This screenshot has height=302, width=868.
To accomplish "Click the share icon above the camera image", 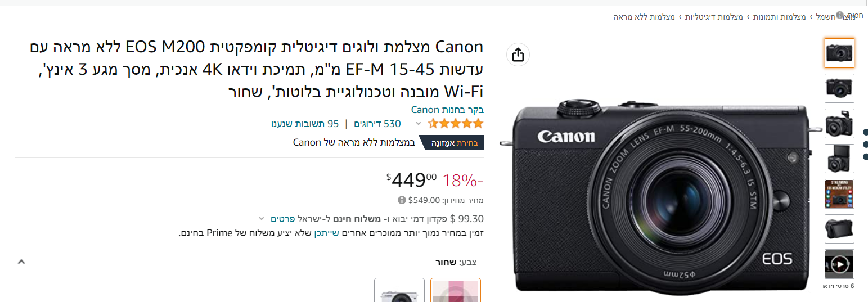I will coord(518,55).
